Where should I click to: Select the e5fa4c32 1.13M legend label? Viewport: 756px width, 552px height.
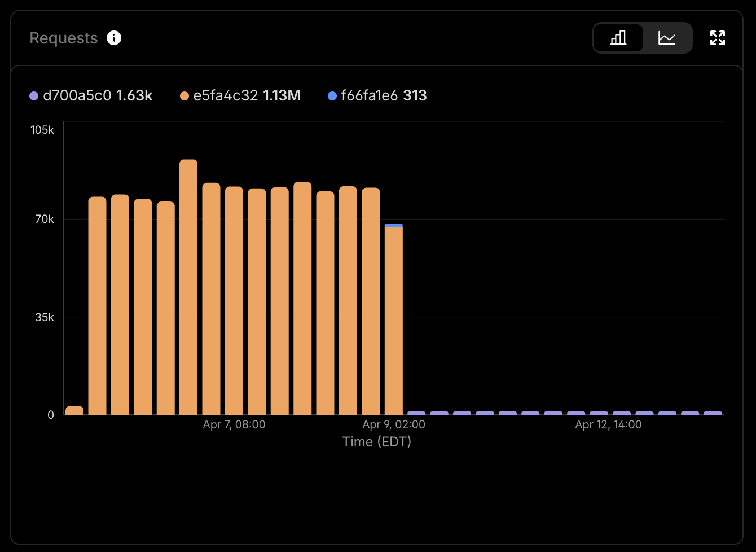tap(247, 96)
